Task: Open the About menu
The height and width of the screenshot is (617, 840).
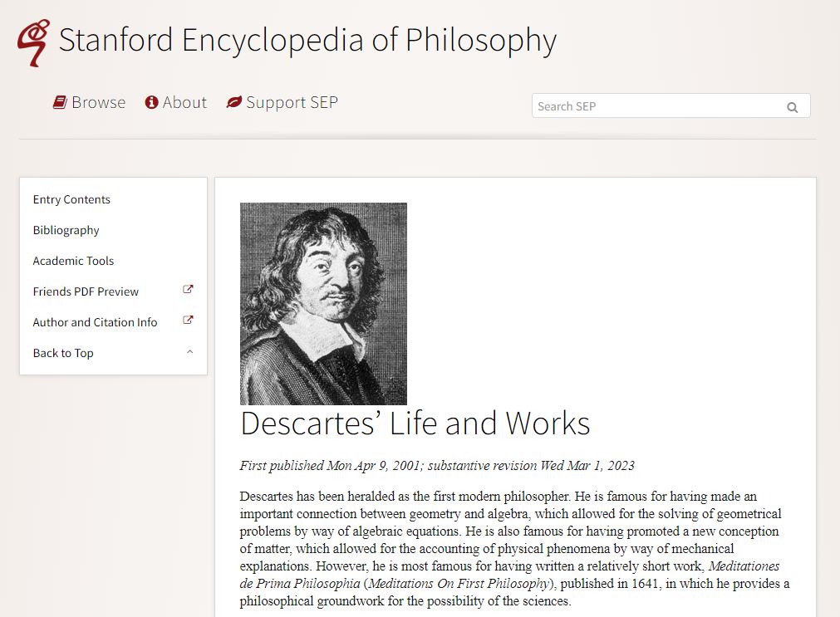Action: coord(175,102)
